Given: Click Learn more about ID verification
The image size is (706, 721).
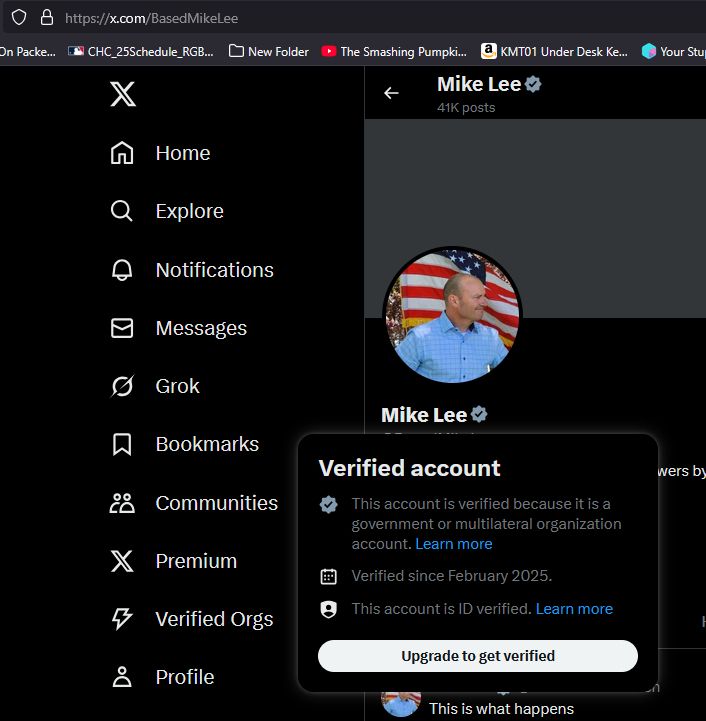Looking at the screenshot, I should click(574, 608).
